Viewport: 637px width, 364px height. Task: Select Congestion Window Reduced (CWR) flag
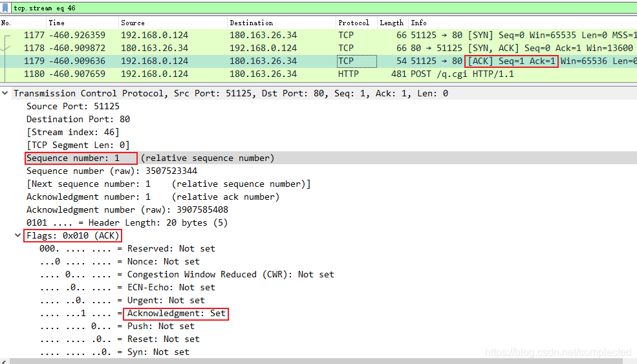click(187, 275)
